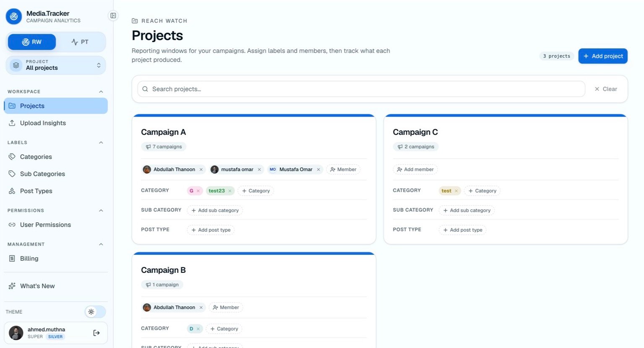The height and width of the screenshot is (348, 644).
Task: Add a category to Campaign C
Action: click(482, 191)
